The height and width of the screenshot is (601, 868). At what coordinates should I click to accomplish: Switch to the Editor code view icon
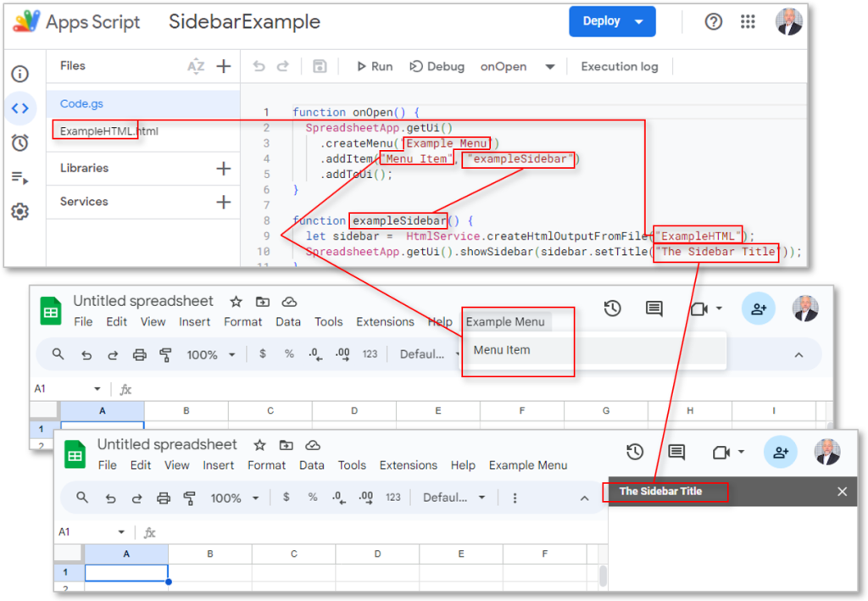click(x=19, y=109)
